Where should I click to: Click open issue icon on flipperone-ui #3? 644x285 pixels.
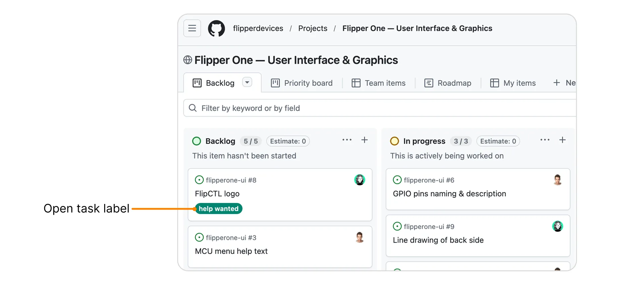(x=199, y=237)
